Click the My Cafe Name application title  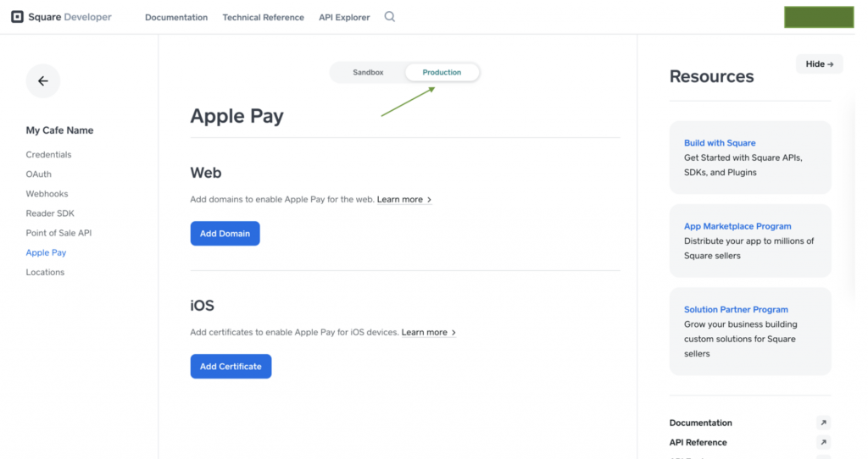60,130
